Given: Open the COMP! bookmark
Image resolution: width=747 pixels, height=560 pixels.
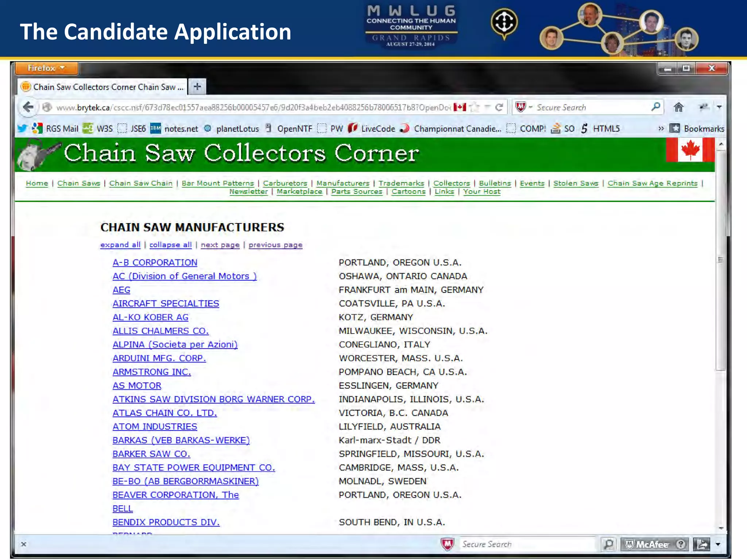Looking at the screenshot, I should tap(526, 128).
